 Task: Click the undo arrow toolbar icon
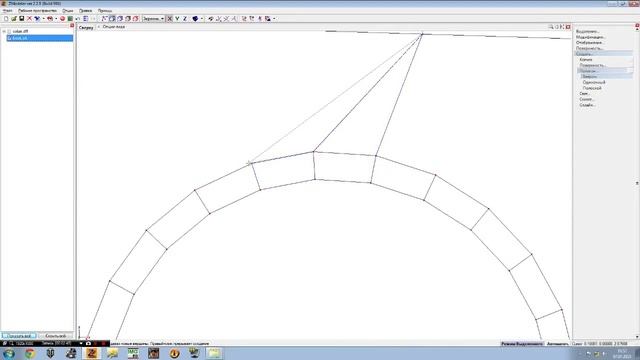click(x=78, y=19)
